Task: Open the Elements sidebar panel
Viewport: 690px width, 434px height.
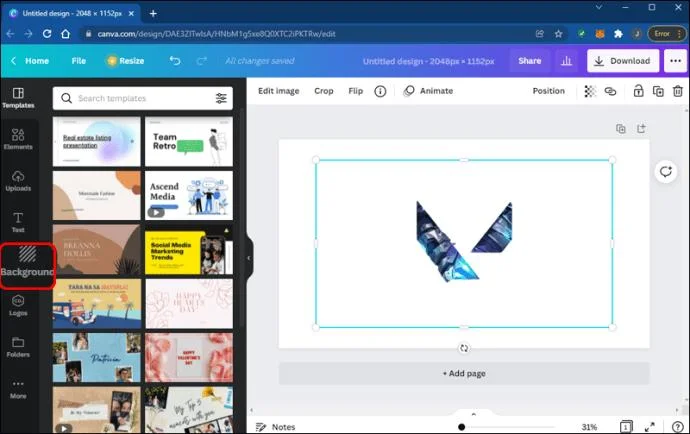Action: pyautogui.click(x=18, y=139)
